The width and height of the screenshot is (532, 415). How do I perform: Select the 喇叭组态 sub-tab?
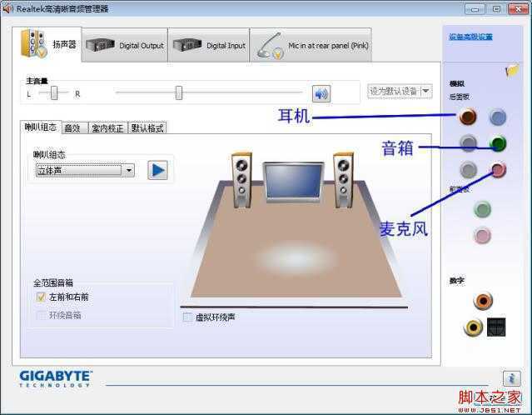(41, 127)
